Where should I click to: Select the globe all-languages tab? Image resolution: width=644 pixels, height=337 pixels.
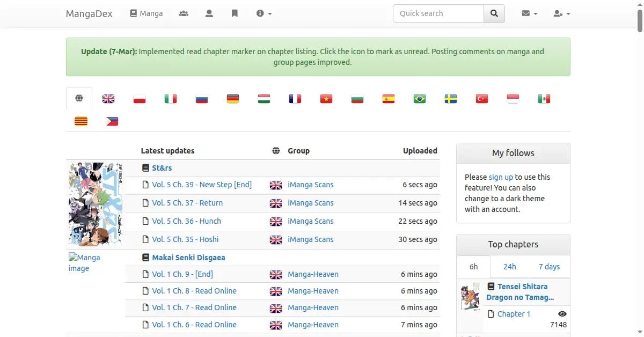click(x=79, y=98)
